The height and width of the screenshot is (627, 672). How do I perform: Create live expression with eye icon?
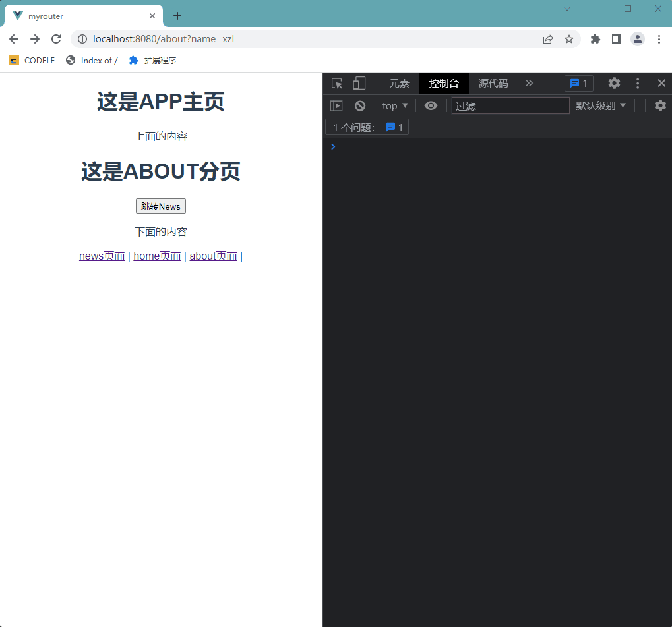[431, 106]
